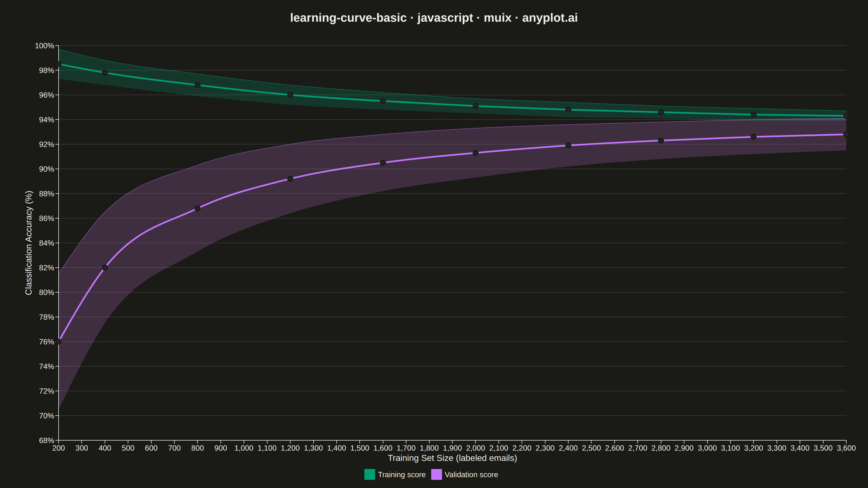Screen dimensions: 868x488
Task: Click the training data point at 800 emails
Action: [x=197, y=85]
